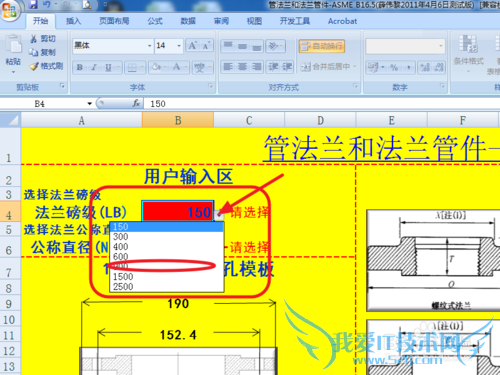Screen dimensions: 500x375
Task: Apply the comma style number format
Action: pyautogui.click(x=409, y=67)
